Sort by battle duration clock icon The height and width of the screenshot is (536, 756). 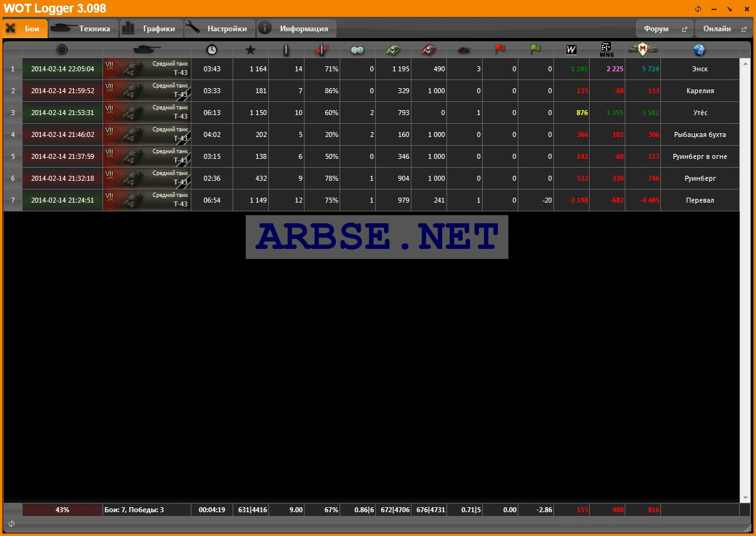pos(212,49)
